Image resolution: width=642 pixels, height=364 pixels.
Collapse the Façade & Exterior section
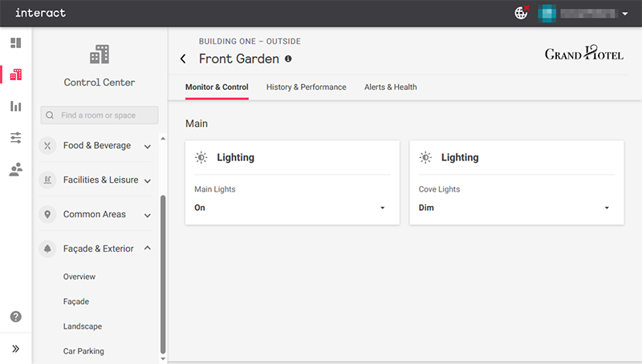click(x=148, y=249)
